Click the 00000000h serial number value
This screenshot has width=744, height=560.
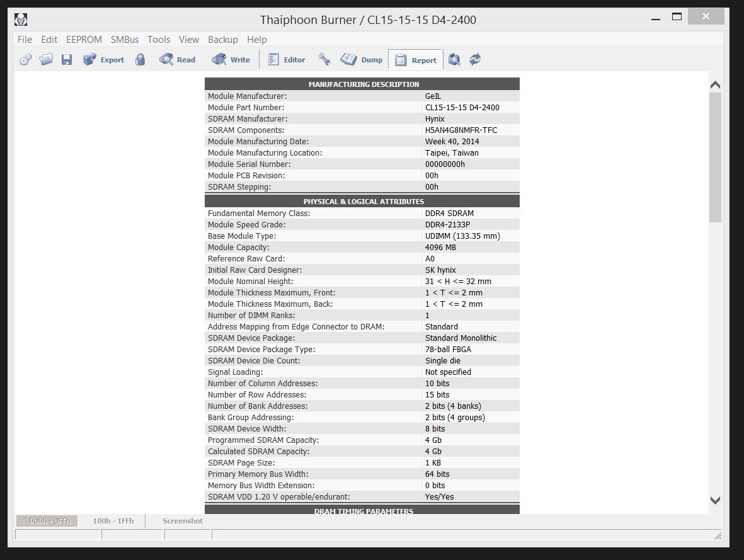445,164
